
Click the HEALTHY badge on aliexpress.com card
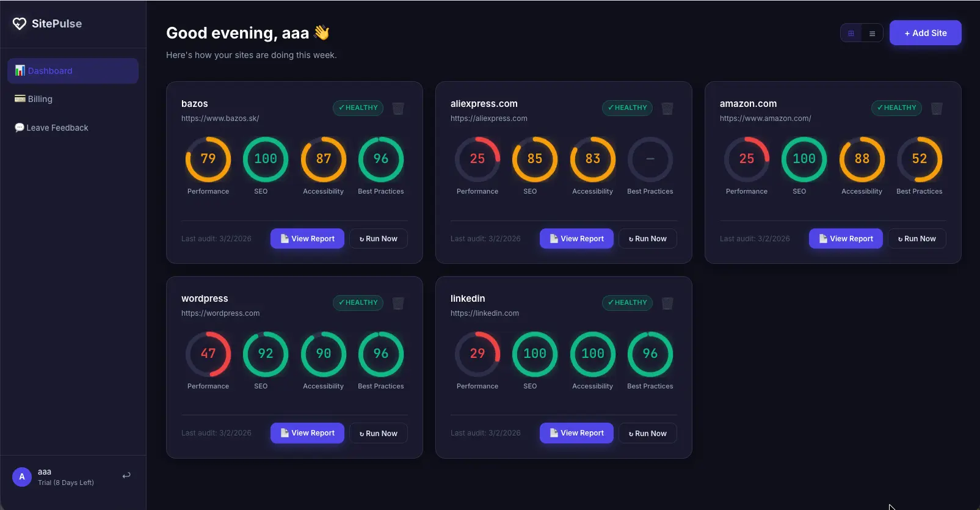click(x=628, y=107)
